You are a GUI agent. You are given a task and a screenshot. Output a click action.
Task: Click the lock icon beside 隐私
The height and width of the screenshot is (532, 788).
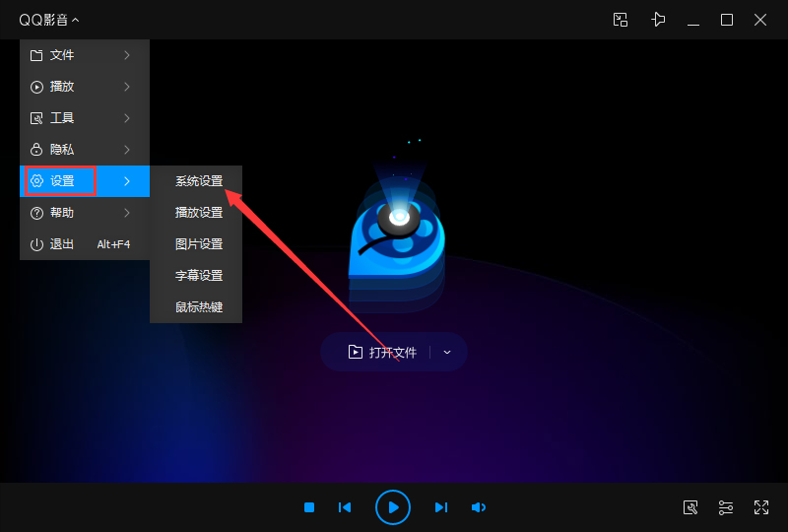click(x=36, y=150)
